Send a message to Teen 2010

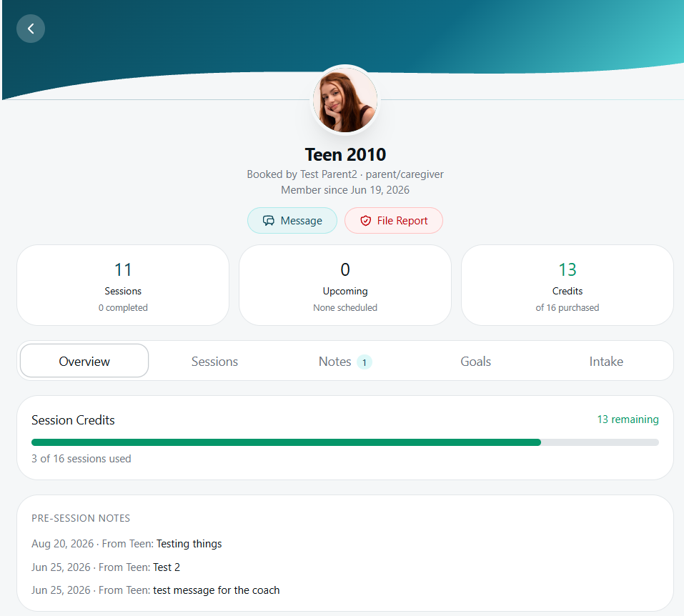[x=292, y=221]
